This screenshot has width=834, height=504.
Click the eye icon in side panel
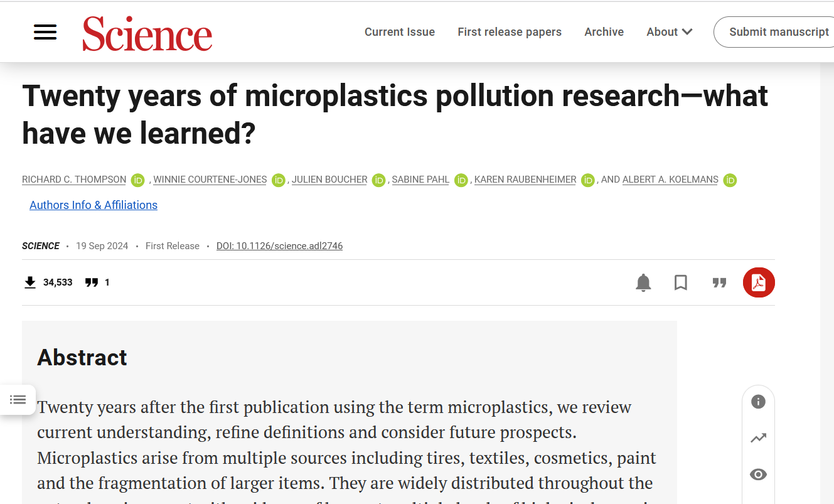click(x=758, y=475)
